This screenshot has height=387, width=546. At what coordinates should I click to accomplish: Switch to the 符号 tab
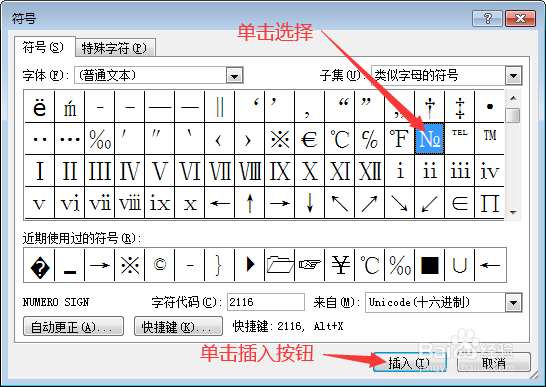pos(44,47)
